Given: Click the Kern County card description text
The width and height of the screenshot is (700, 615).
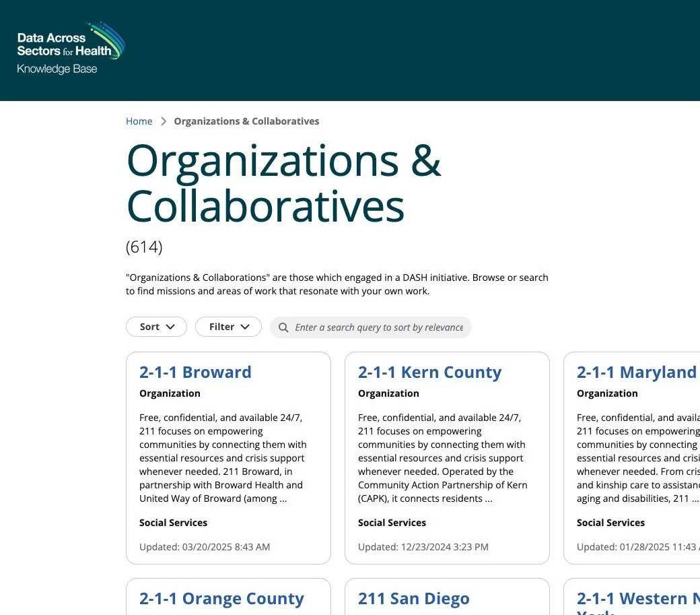Looking at the screenshot, I should (x=442, y=458).
